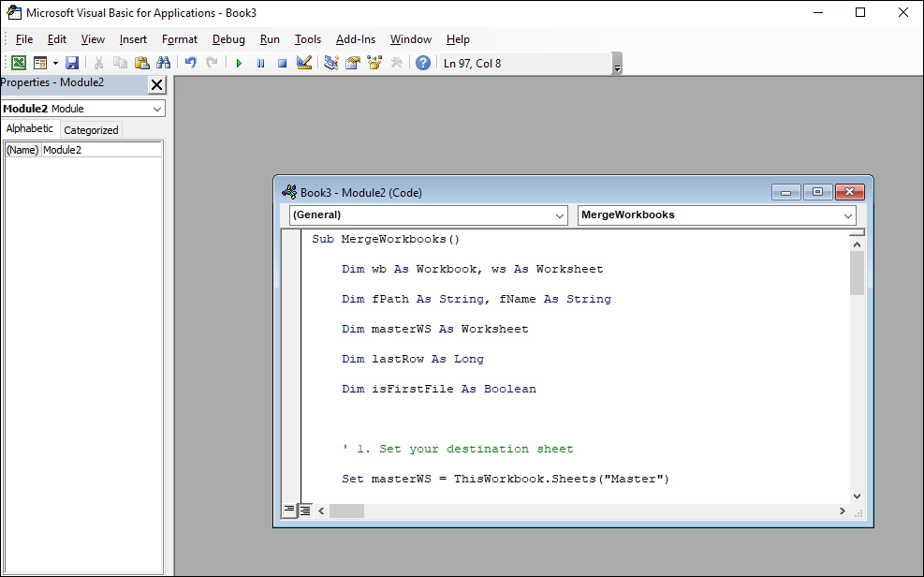Open the Find dialog icon
The width and height of the screenshot is (924, 577).
coord(164,62)
